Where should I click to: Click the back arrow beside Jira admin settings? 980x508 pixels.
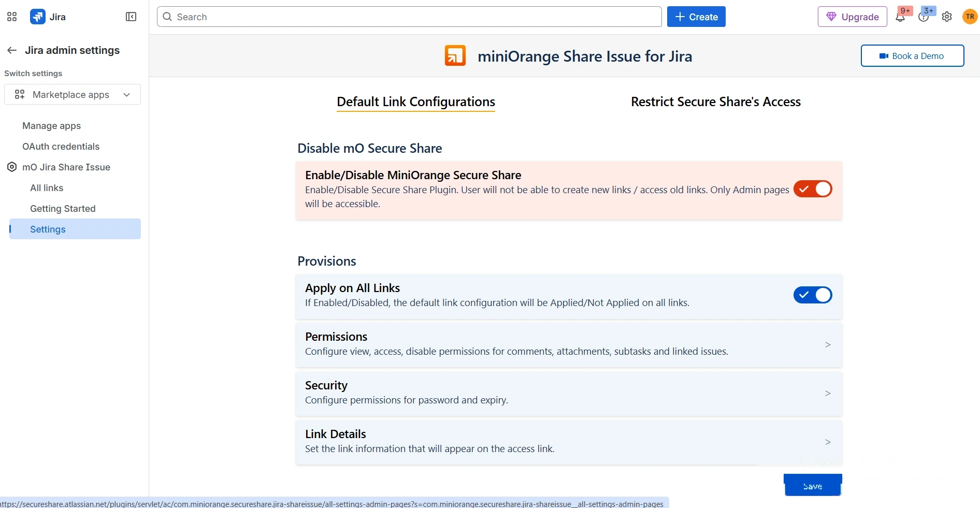click(12, 50)
